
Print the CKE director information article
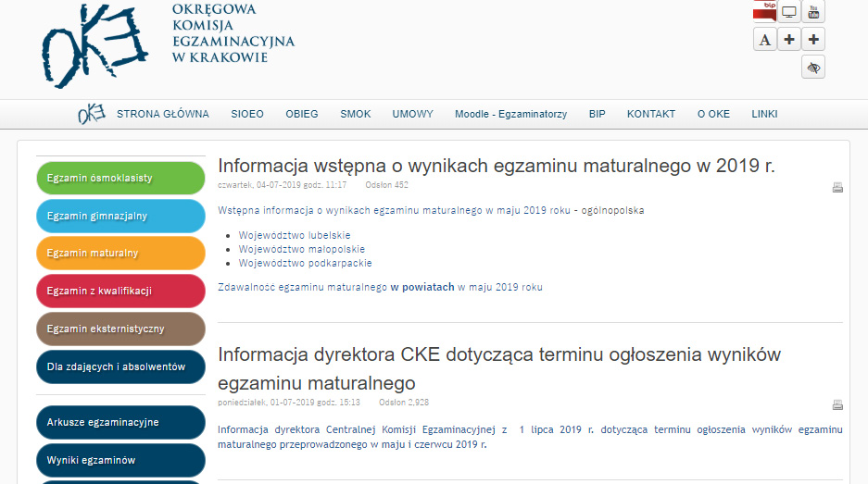(837, 404)
